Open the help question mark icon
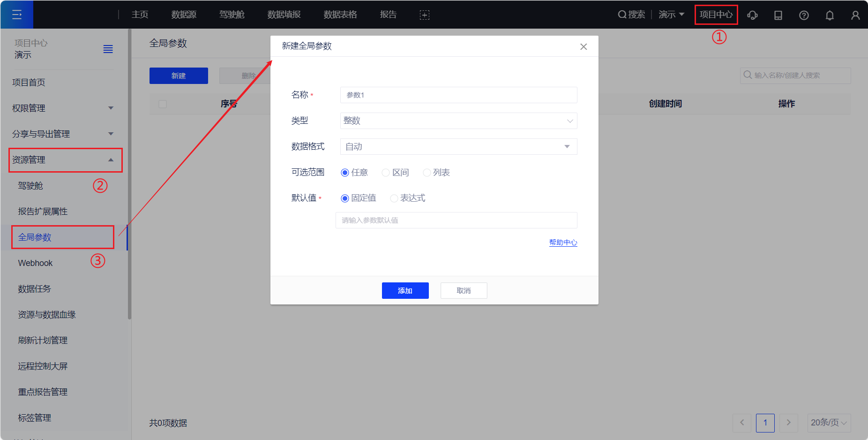 [x=804, y=15]
